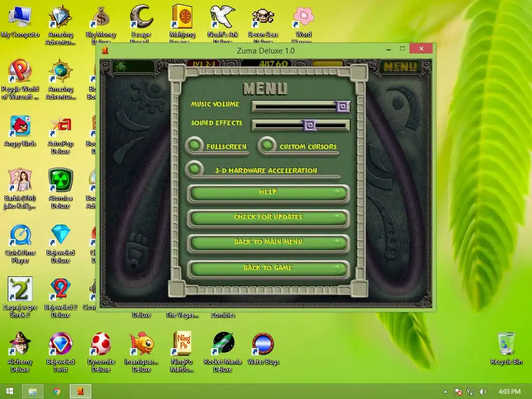Toggle the Custom Cursors option
The width and height of the screenshot is (532, 399).
[x=268, y=145]
